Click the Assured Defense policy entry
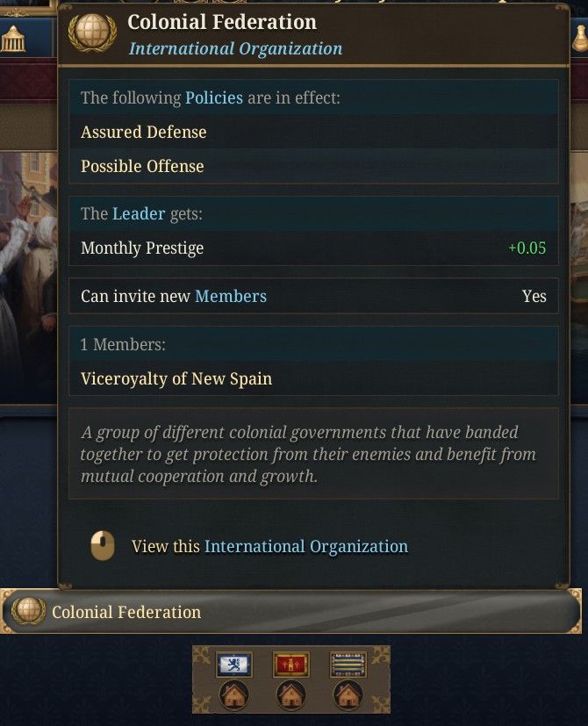Screen dimensions: 588x726 143,132
